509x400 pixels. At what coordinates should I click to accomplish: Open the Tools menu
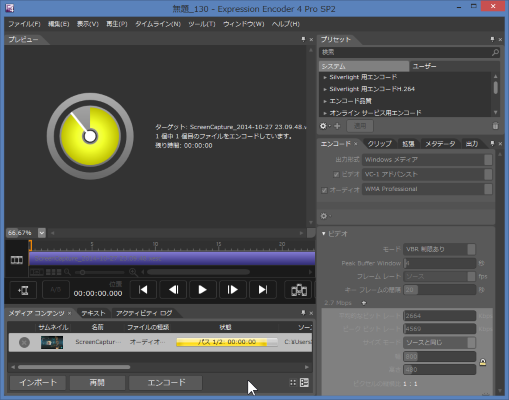[x=202, y=24]
